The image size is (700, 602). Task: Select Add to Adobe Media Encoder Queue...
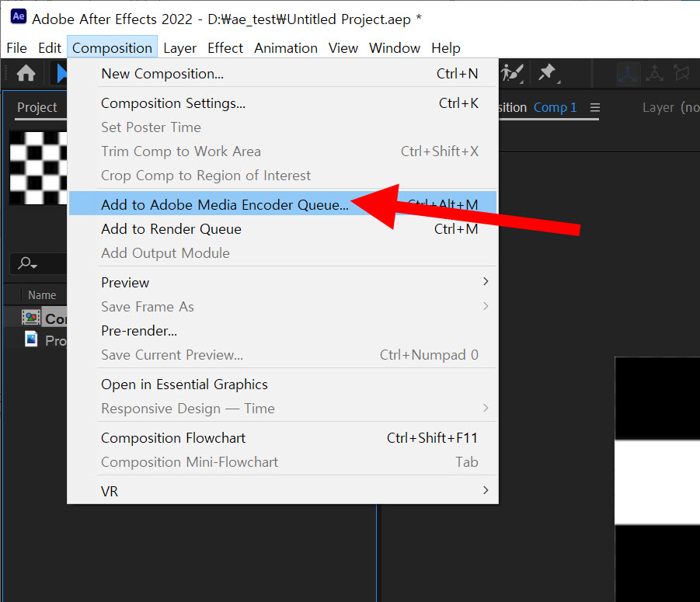[283, 204]
